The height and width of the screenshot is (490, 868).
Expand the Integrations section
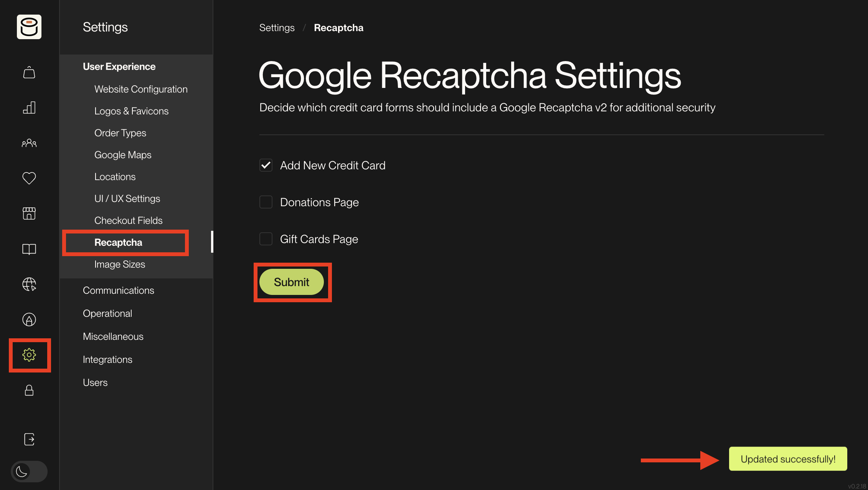pyautogui.click(x=107, y=359)
